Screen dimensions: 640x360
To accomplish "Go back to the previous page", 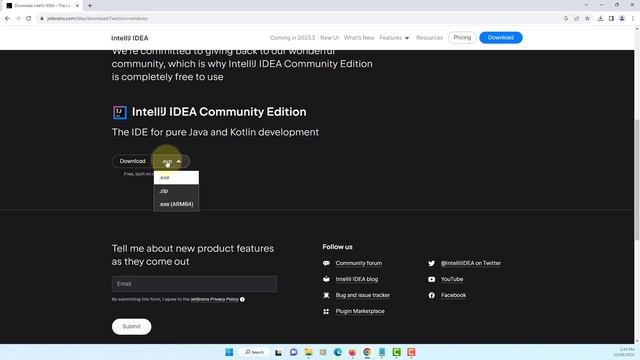I will tap(7, 18).
